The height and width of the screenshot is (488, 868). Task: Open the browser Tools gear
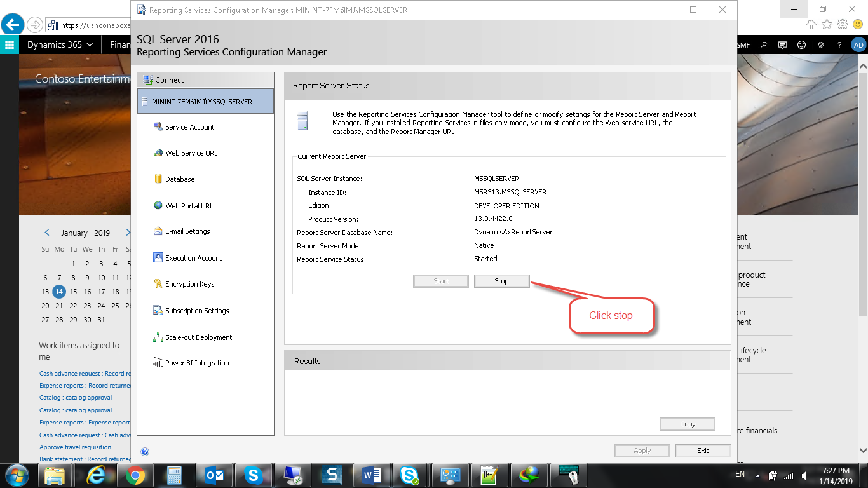(843, 24)
